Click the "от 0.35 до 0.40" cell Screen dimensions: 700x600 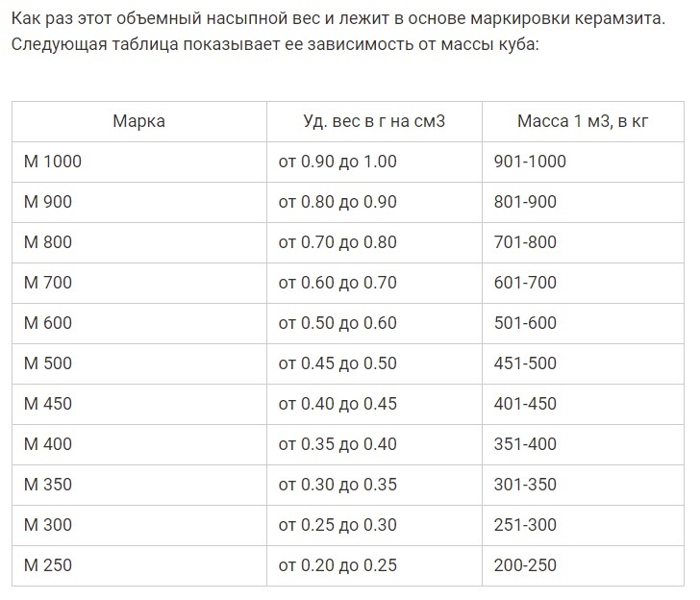[337, 444]
